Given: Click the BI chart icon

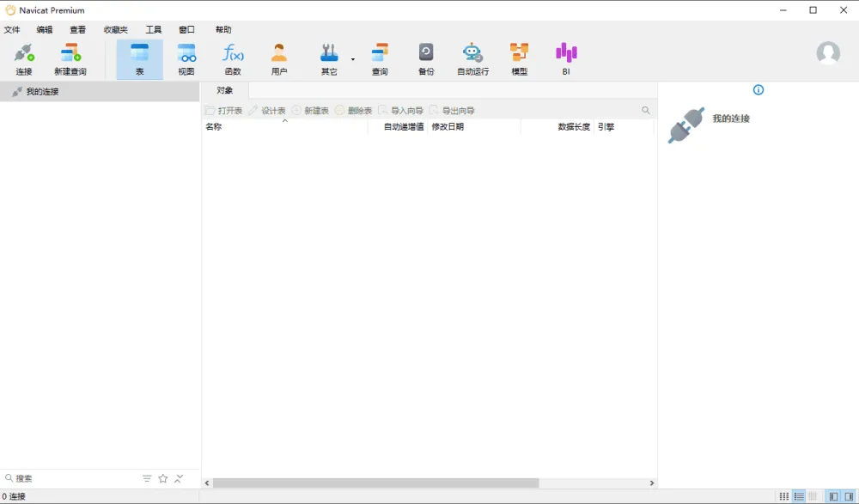Looking at the screenshot, I should [566, 59].
